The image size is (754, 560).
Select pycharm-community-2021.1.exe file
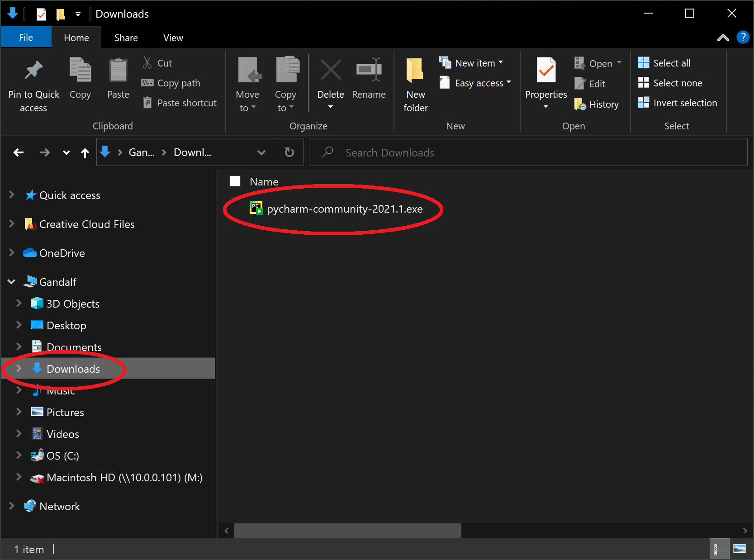[x=336, y=209]
